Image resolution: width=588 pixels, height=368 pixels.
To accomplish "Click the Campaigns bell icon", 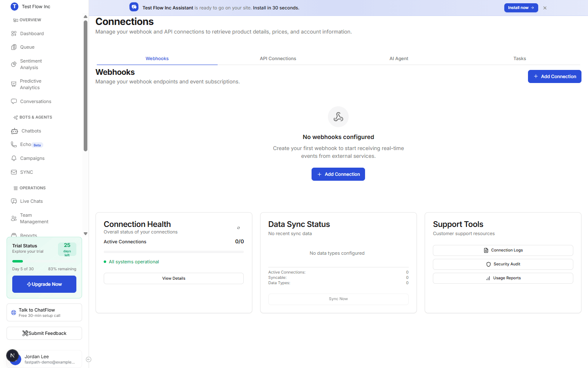I will (14, 158).
